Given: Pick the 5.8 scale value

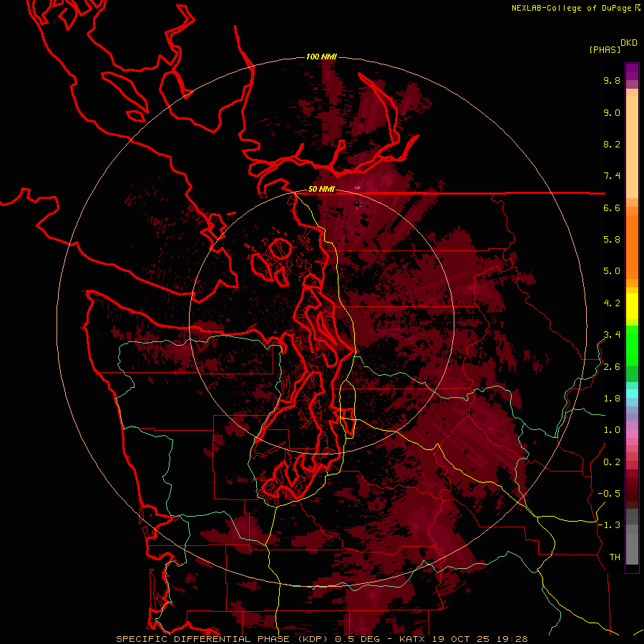Looking at the screenshot, I should tap(612, 240).
